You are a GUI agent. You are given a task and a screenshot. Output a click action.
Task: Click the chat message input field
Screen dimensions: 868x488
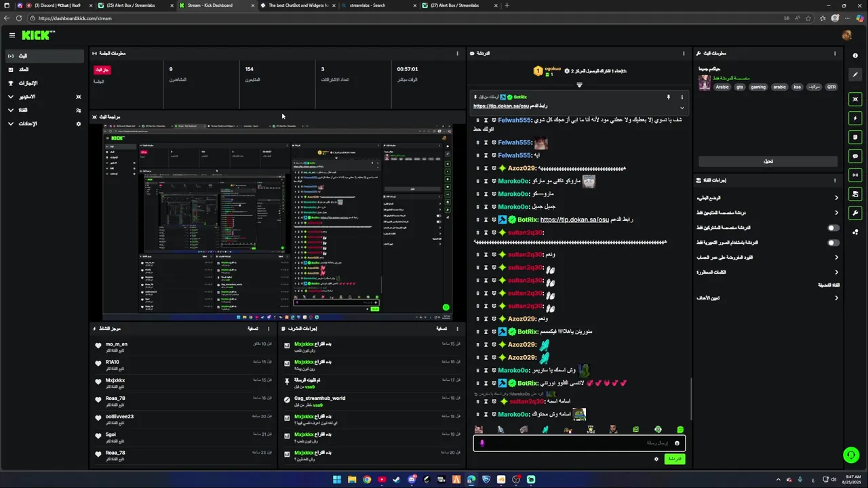(x=579, y=443)
